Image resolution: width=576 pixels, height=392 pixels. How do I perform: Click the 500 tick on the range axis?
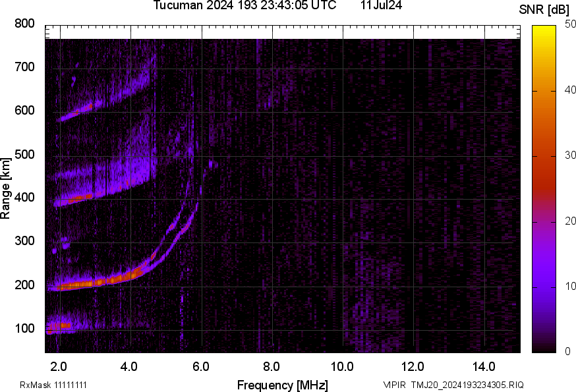click(24, 155)
